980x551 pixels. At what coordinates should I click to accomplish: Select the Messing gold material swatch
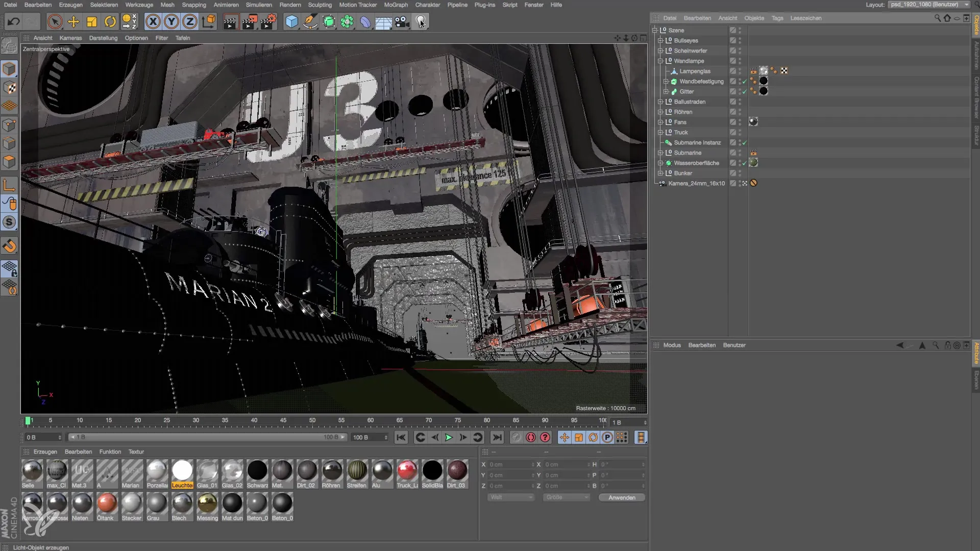(207, 507)
